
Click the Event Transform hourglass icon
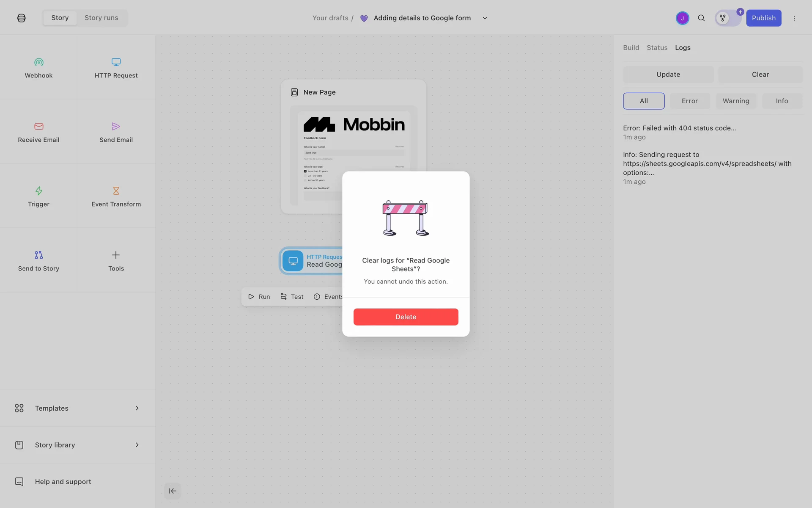(116, 191)
